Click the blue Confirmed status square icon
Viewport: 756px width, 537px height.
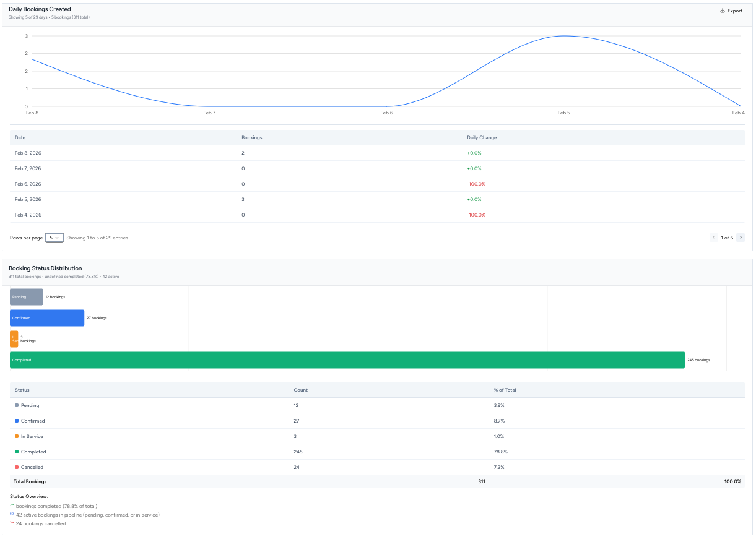(x=15, y=421)
